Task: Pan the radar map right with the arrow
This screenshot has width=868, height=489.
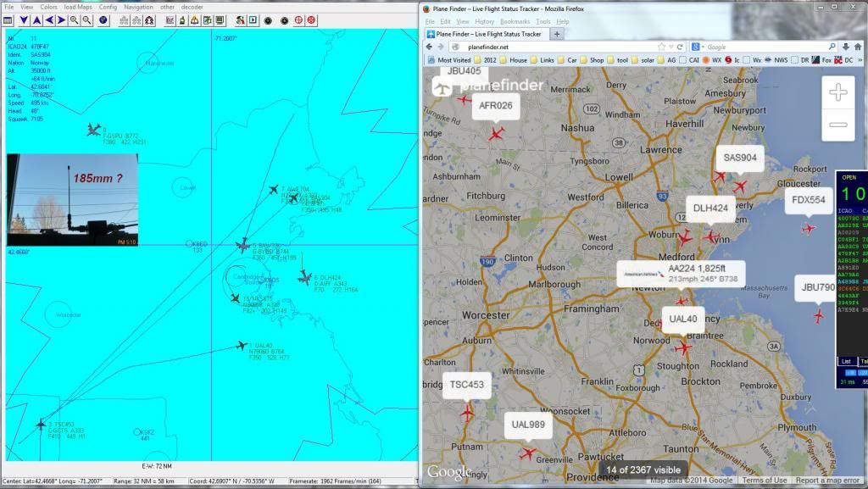Action: coord(61,20)
